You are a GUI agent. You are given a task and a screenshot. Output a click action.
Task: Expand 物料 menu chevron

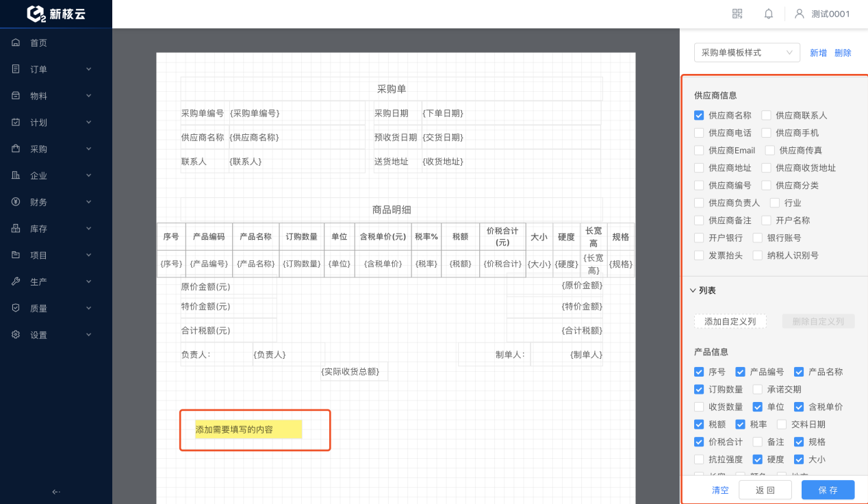click(x=89, y=96)
